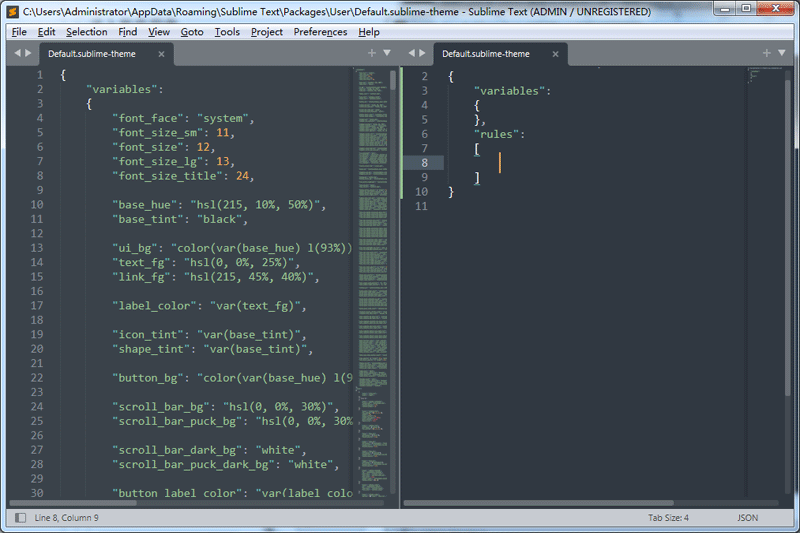Click previous tab arrow in left pane
Image resolution: width=800 pixels, height=533 pixels.
[x=16, y=53]
